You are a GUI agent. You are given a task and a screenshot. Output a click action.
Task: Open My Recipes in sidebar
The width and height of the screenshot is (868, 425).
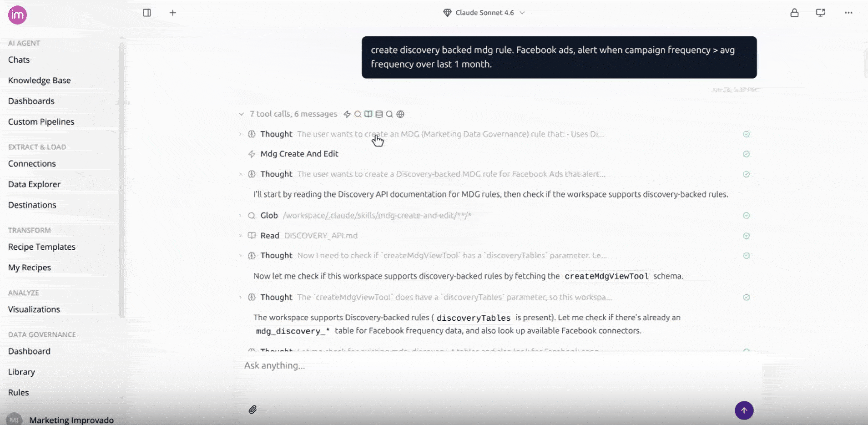pyautogui.click(x=30, y=268)
